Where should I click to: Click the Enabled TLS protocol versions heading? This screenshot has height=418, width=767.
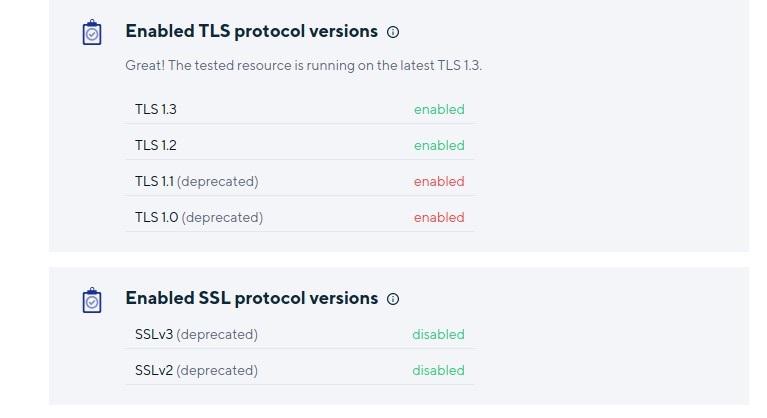pos(251,32)
